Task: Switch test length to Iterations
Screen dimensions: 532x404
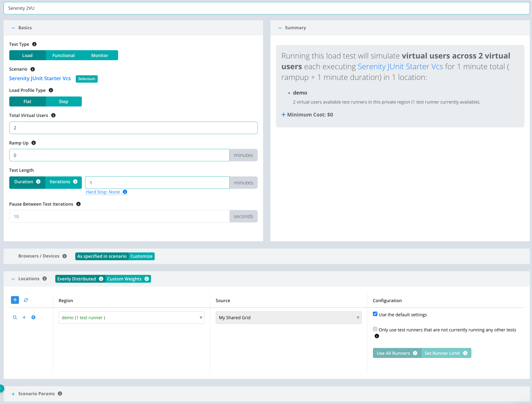Action: click(60, 182)
